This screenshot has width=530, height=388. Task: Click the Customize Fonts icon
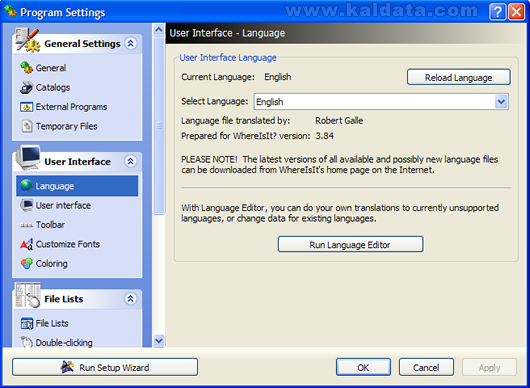(26, 244)
